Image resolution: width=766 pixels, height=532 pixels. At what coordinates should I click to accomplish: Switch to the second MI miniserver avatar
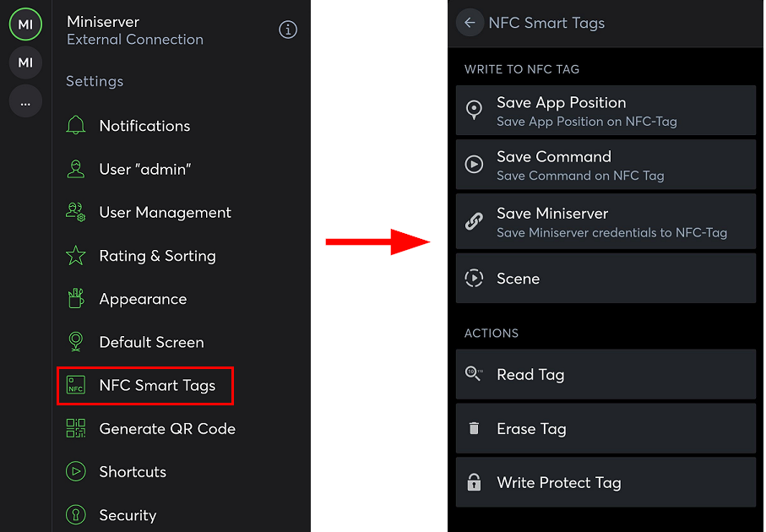coord(25,63)
